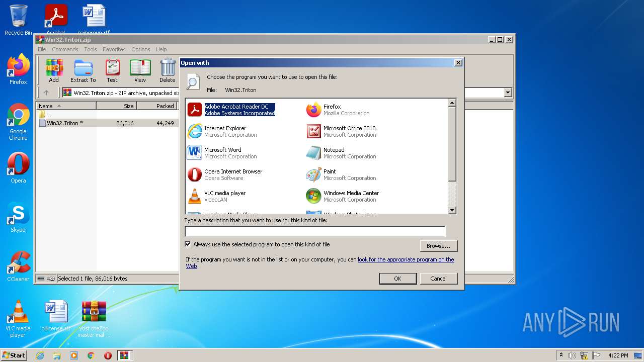Image resolution: width=644 pixels, height=362 pixels.
Task: Uncheck 'Always use the selected program' checkbox
Action: [188, 244]
